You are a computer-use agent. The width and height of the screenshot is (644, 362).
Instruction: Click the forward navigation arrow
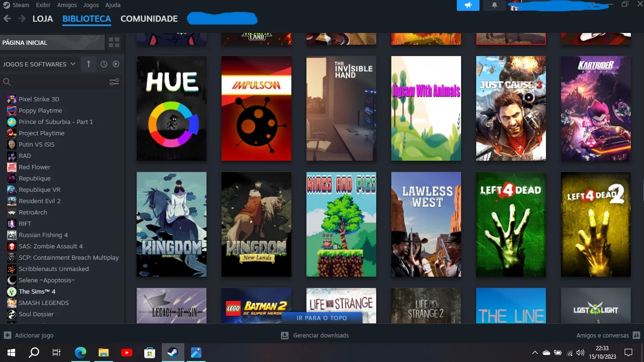click(x=22, y=19)
